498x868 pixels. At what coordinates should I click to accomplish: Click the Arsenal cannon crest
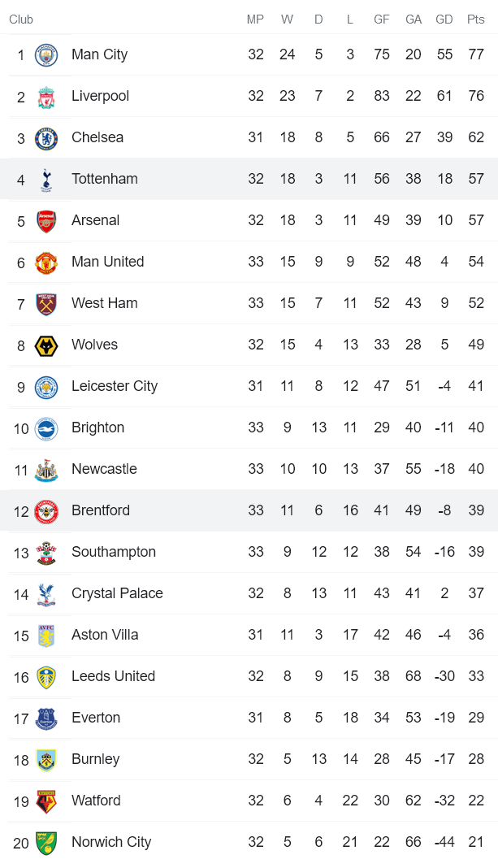pyautogui.click(x=46, y=221)
